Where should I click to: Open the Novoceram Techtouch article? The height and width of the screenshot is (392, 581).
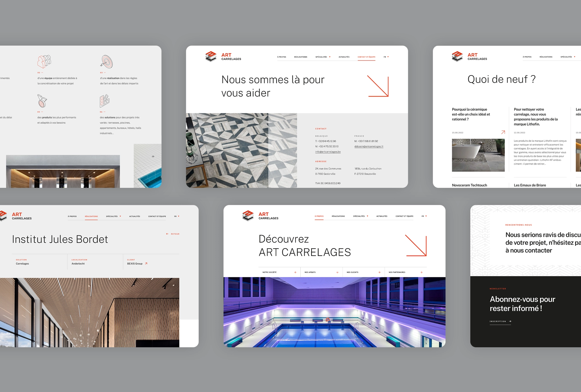469,185
